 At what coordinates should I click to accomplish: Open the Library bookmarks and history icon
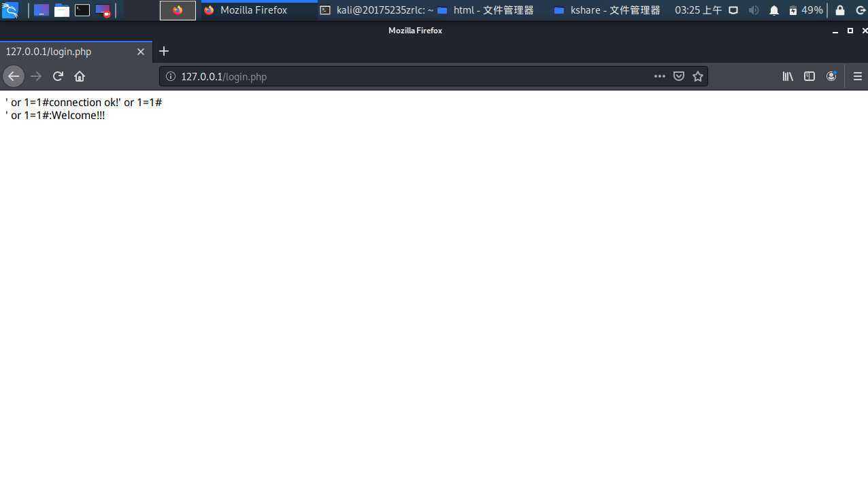click(788, 76)
